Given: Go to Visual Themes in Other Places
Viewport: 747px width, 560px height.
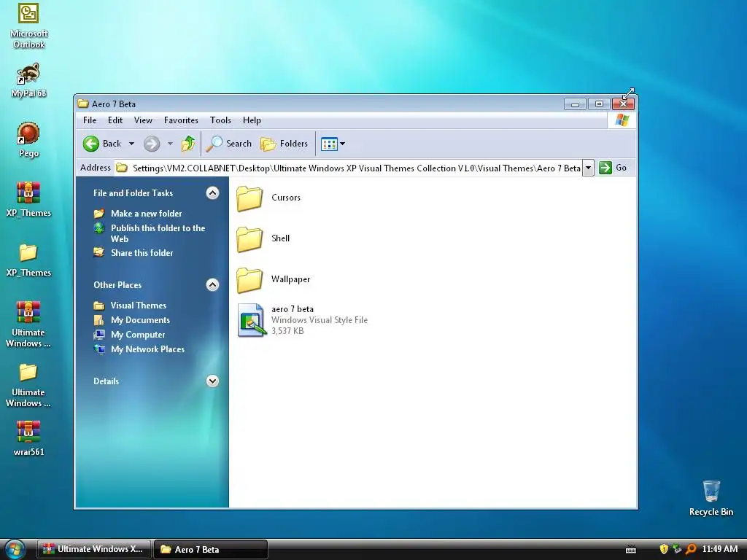Looking at the screenshot, I should coord(138,306).
